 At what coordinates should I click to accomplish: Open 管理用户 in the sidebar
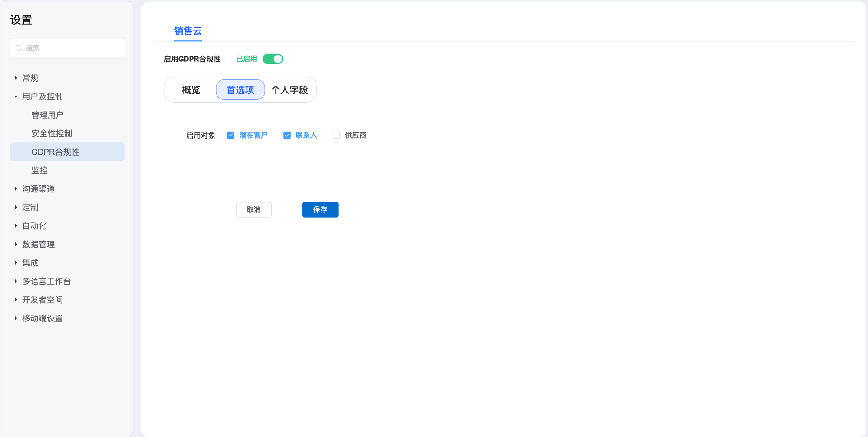(x=47, y=115)
